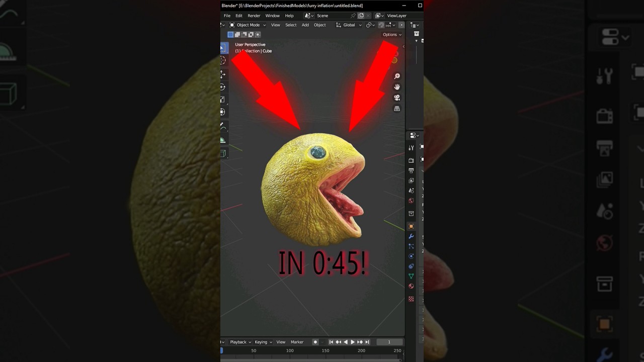The height and width of the screenshot is (362, 644).
Task: Select the Annotate pencil tool
Action: [223, 127]
